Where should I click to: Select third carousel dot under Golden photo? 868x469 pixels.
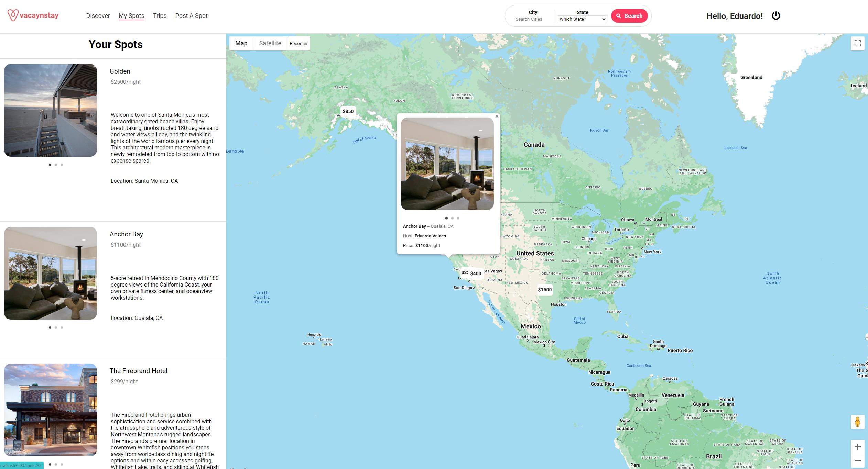62,165
